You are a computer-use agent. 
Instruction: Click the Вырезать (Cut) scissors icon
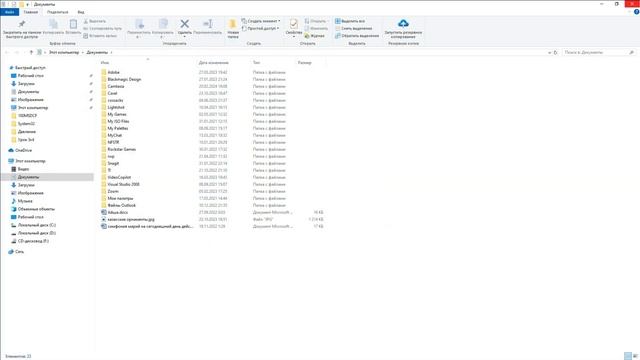[x=86, y=21]
